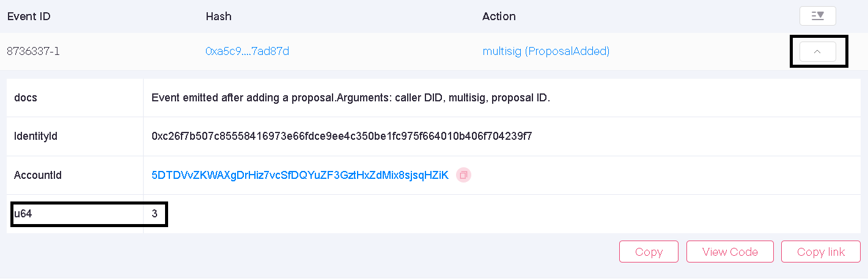Click the Action column header
Viewport: 868px width, 279px height.
click(499, 16)
